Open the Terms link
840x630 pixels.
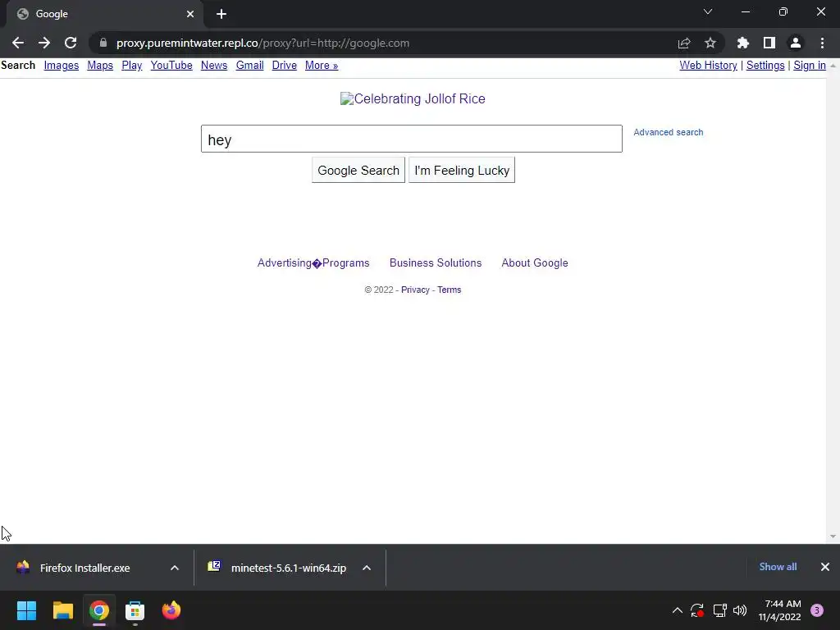449,290
